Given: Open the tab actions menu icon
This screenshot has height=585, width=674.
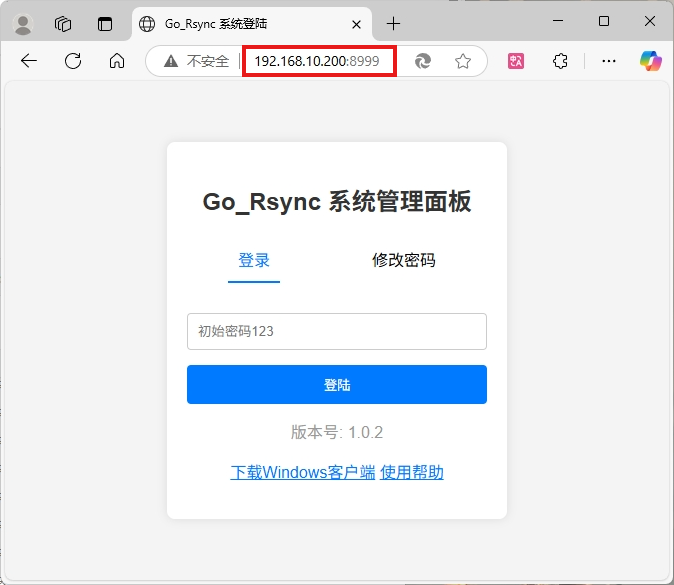Looking at the screenshot, I should pyautogui.click(x=105, y=24).
